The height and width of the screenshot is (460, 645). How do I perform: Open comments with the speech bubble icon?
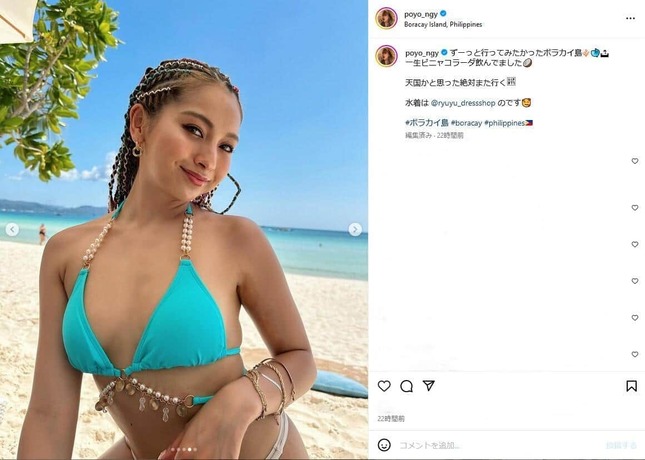tap(406, 386)
